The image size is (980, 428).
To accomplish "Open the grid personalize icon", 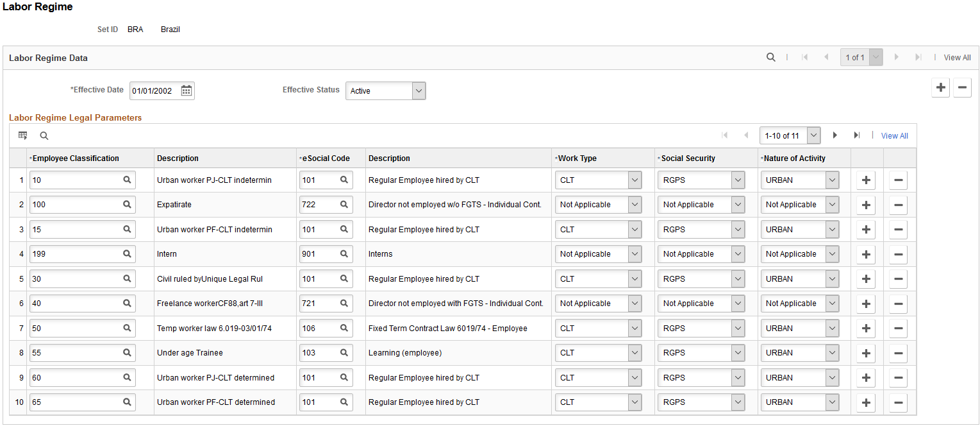I will click(x=23, y=135).
